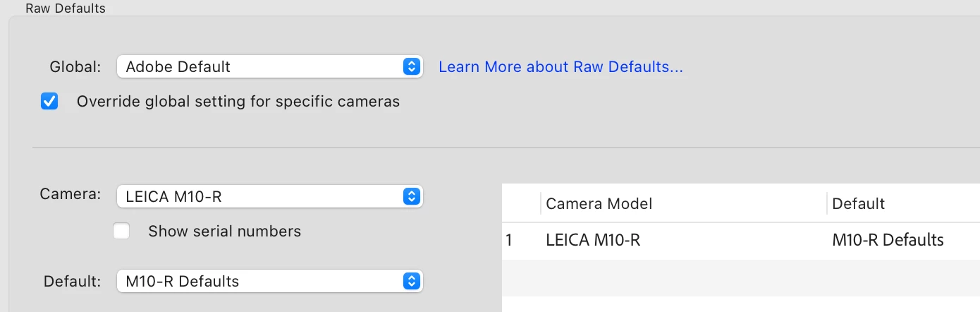Select the LEICA M10-R cell in the table

click(x=593, y=240)
